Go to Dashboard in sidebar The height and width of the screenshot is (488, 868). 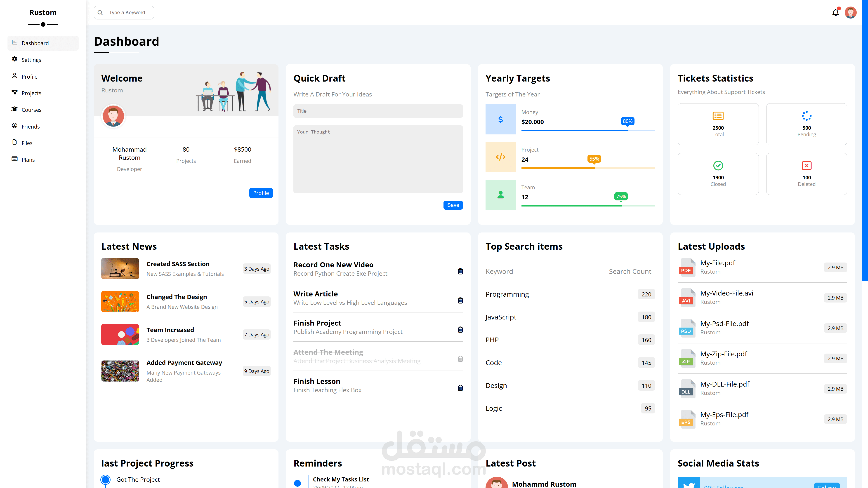(43, 43)
